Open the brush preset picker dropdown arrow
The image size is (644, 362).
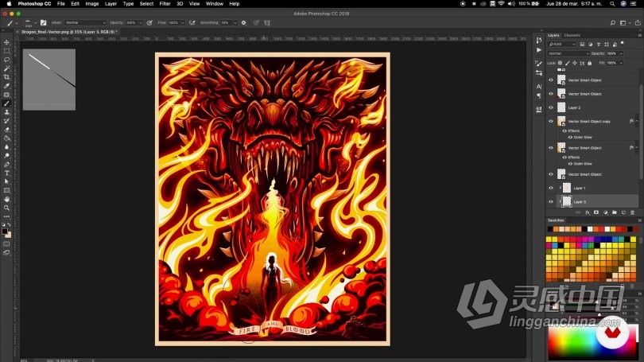click(x=35, y=23)
